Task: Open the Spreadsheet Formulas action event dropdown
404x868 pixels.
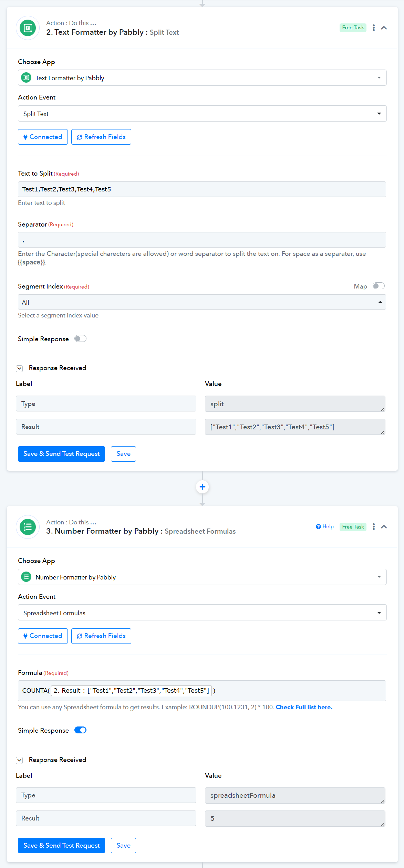Action: [202, 613]
